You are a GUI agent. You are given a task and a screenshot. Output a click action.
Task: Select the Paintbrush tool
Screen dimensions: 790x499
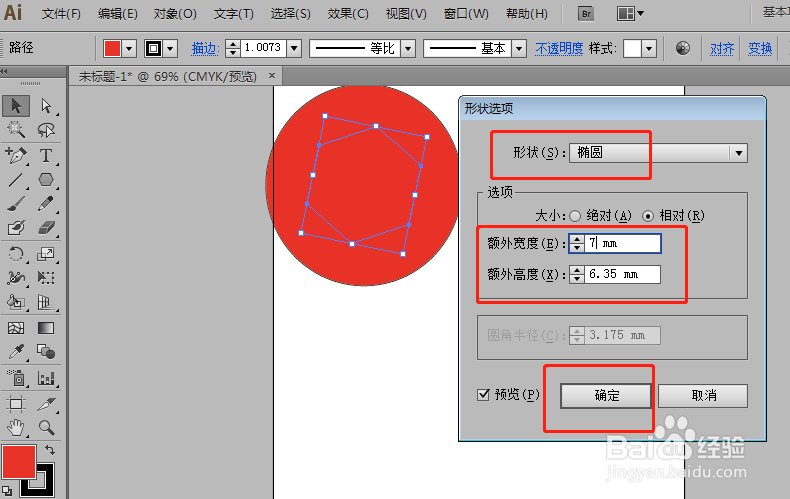pyautogui.click(x=16, y=204)
